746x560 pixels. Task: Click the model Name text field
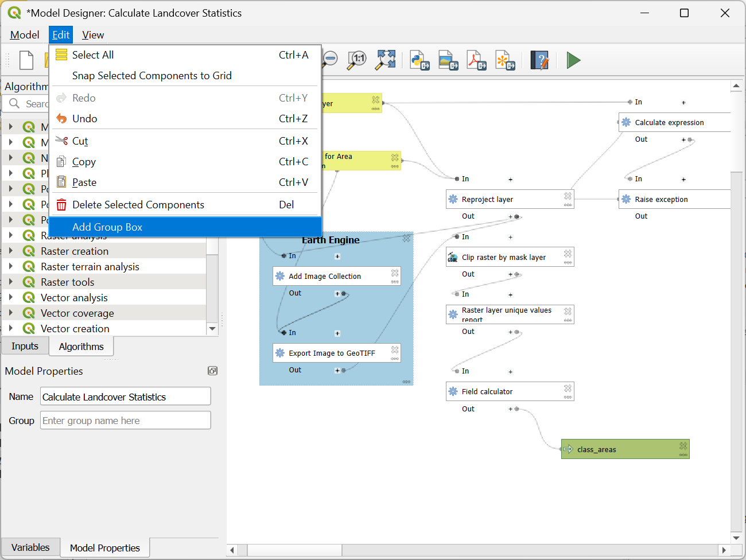click(125, 396)
